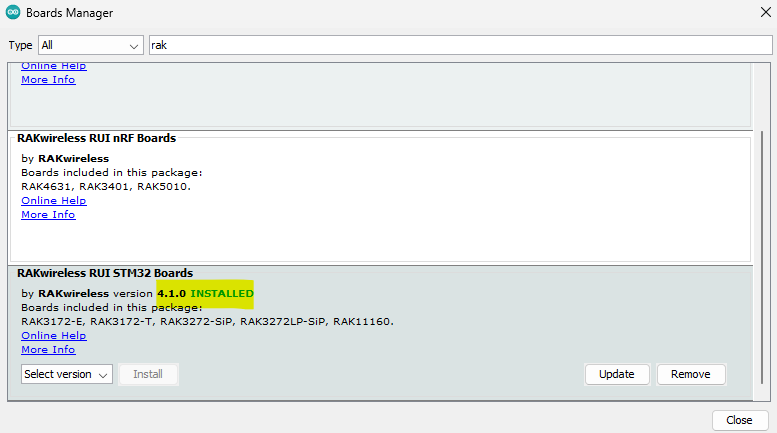The height and width of the screenshot is (433, 777).
Task: Open More Info for RUI nRF Boards
Action: (48, 215)
